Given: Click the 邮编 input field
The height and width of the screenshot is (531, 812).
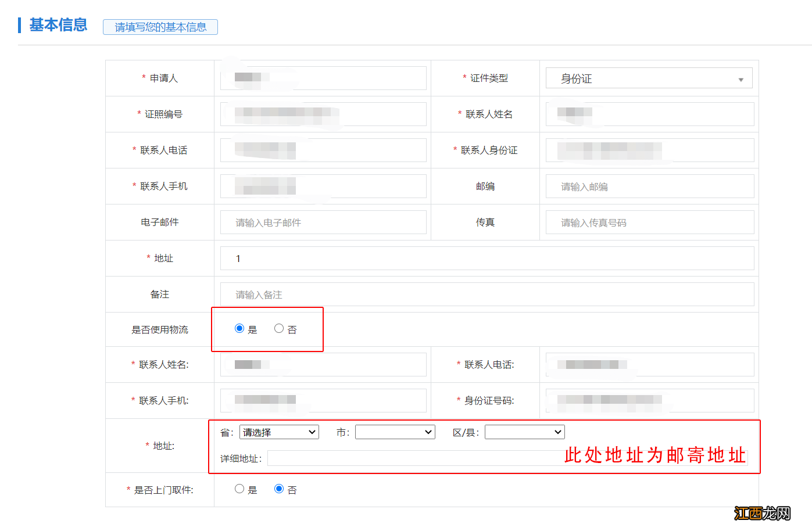Looking at the screenshot, I should tap(650, 186).
